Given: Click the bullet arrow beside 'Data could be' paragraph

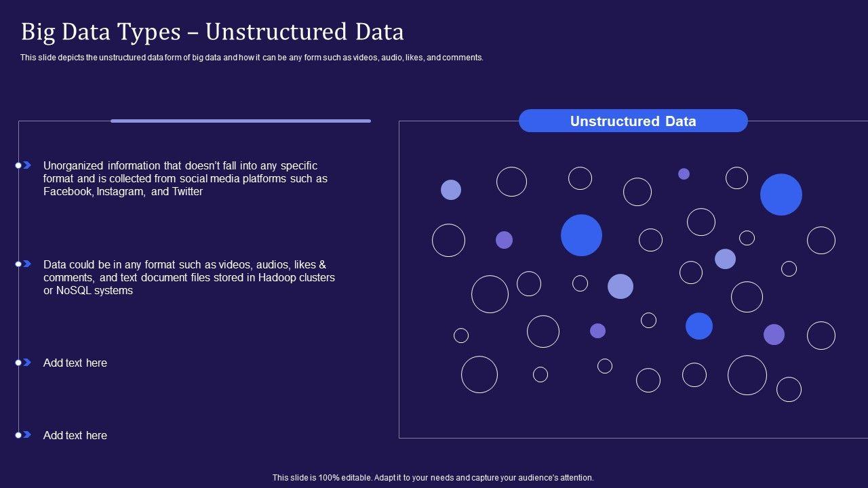Looking at the screenshot, I should pos(26,264).
